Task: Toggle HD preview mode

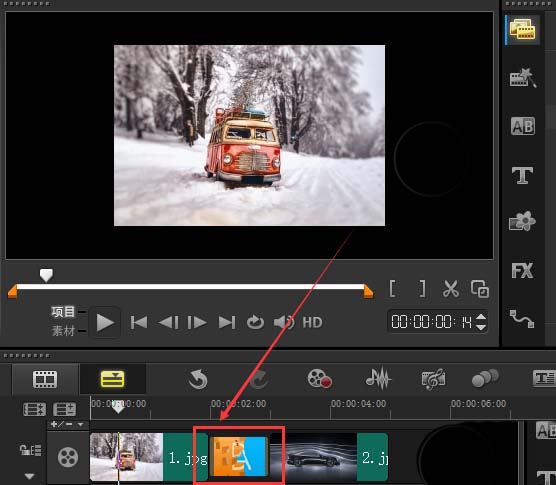Action: (312, 323)
